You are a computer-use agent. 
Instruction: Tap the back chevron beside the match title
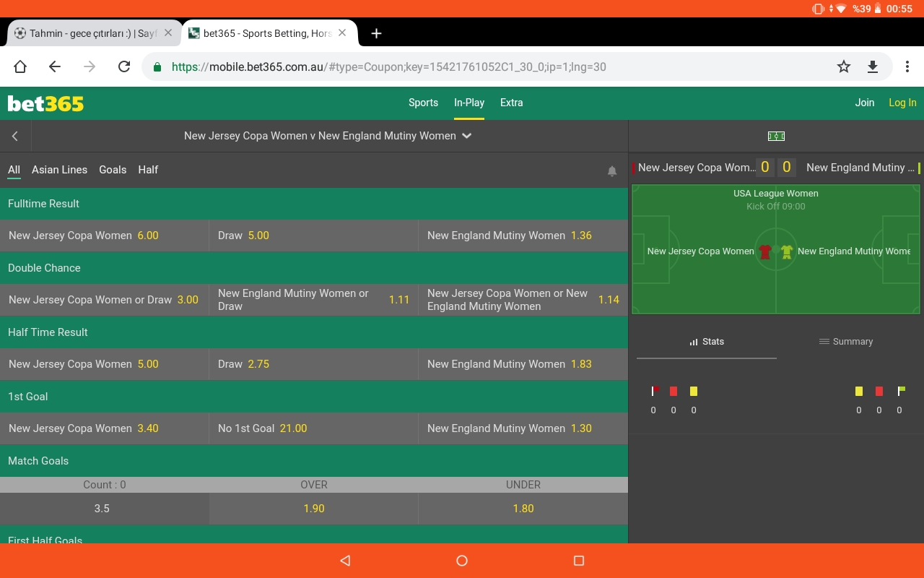(15, 136)
